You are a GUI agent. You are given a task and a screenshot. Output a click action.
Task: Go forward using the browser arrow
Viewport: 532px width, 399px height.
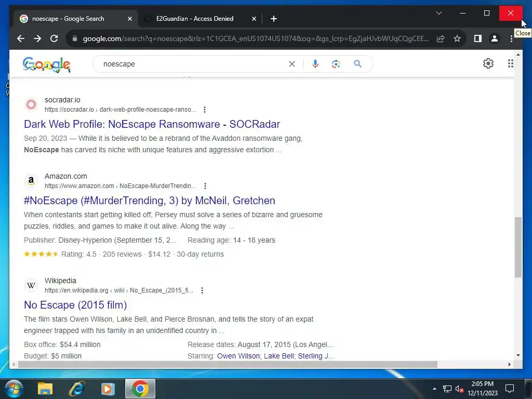tap(37, 38)
